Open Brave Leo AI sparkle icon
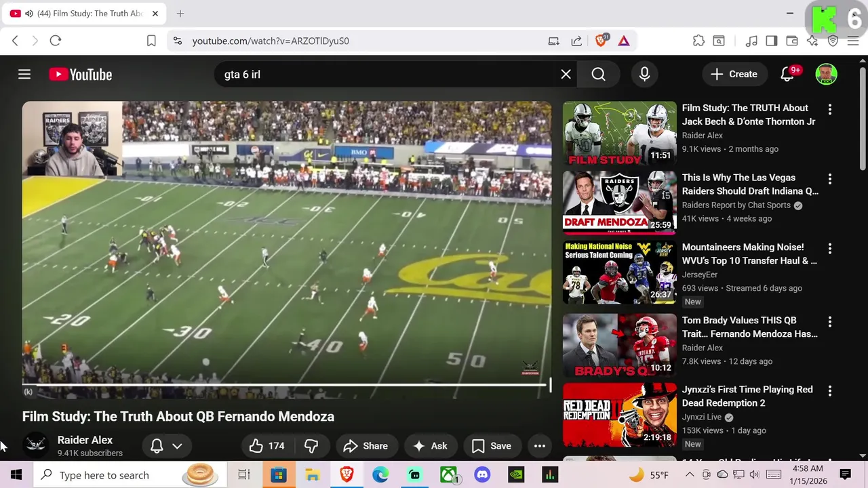The height and width of the screenshot is (488, 868). pos(812,41)
